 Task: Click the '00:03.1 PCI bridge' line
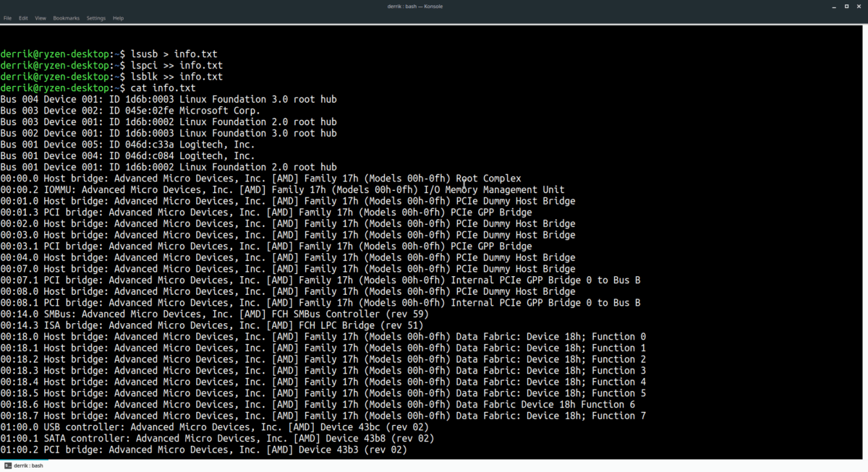coord(266,246)
